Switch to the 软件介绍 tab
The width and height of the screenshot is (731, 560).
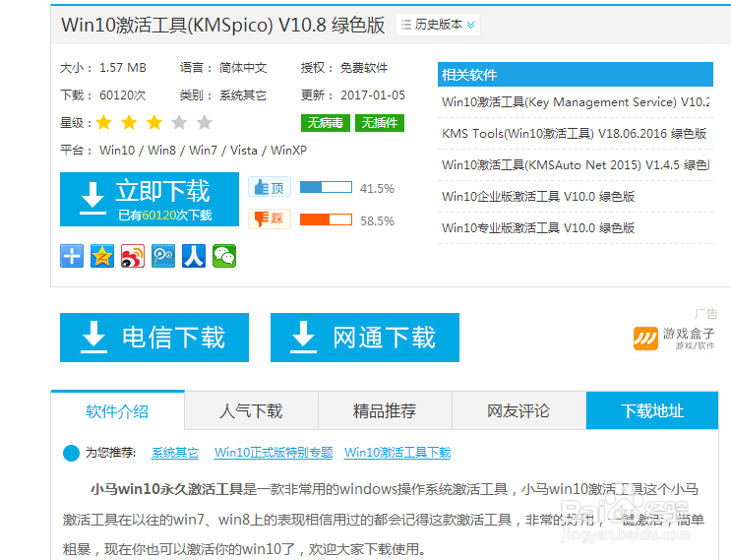coord(117,410)
